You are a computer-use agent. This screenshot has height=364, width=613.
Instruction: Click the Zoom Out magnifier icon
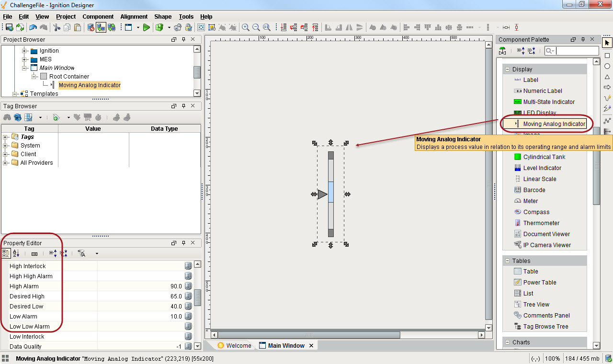click(x=256, y=27)
